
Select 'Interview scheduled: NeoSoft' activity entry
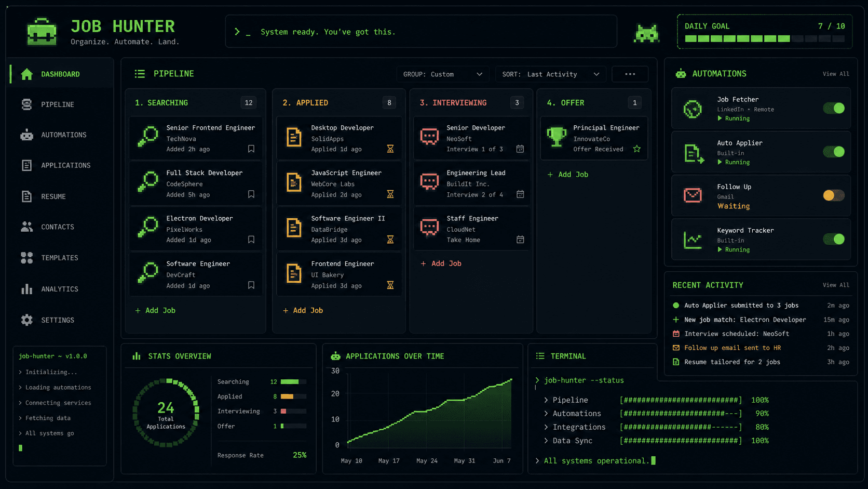click(x=761, y=334)
